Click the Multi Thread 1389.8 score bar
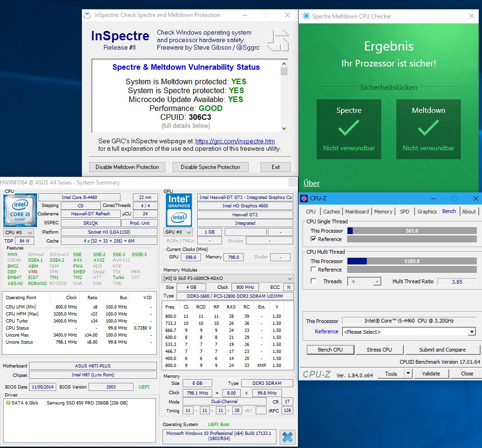This screenshot has height=448, width=482. (412, 261)
